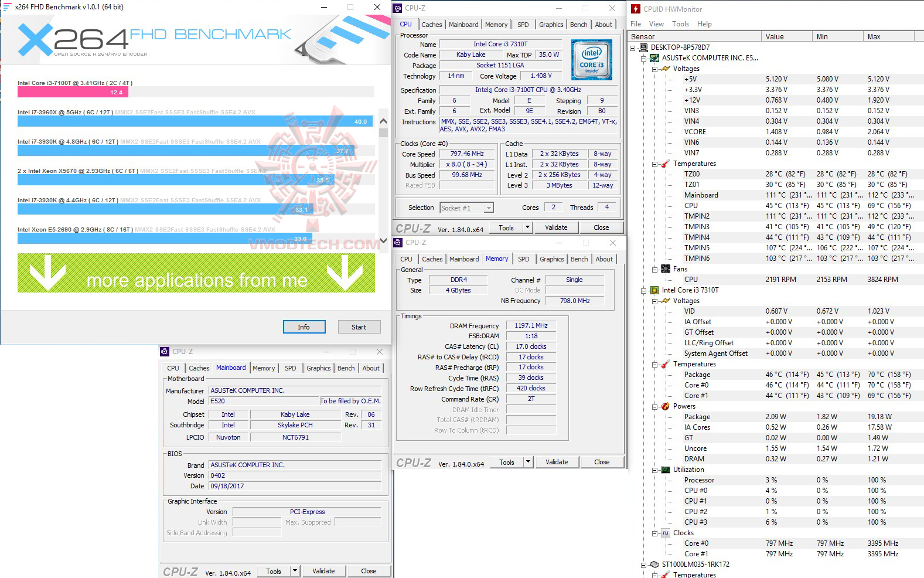This screenshot has height=578, width=924.
Task: Open the Help menu in HWMonitor
Action: 704,24
